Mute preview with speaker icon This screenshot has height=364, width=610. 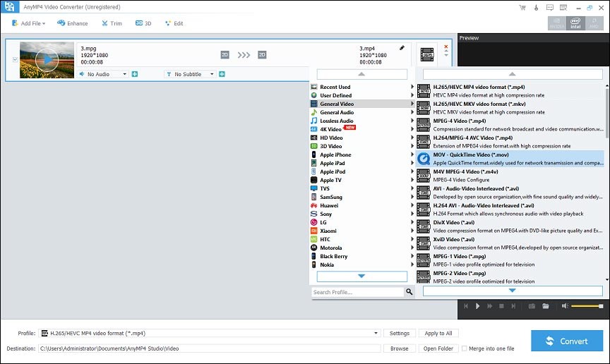(x=566, y=306)
